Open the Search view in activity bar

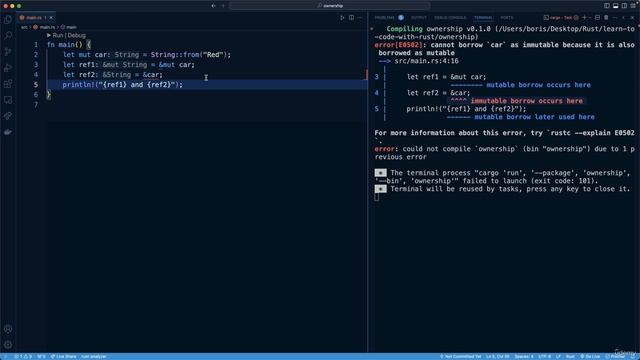(8, 36)
